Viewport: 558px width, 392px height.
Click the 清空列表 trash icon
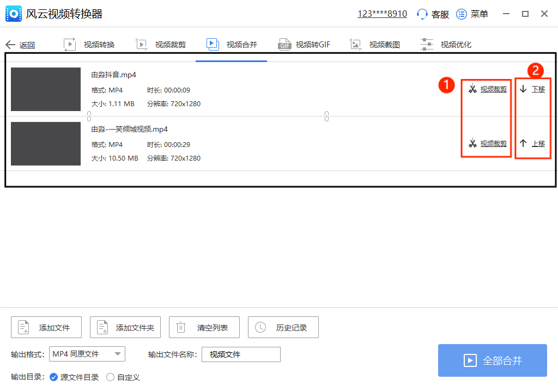[181, 327]
